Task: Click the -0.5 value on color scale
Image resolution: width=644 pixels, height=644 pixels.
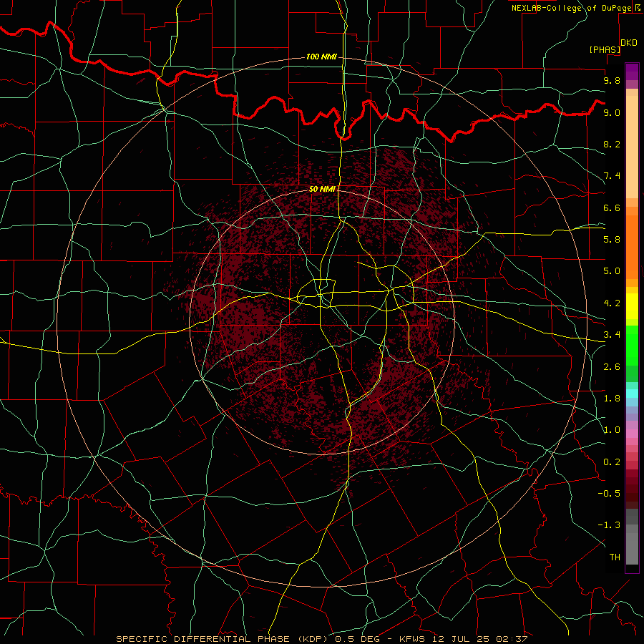Action: [609, 494]
